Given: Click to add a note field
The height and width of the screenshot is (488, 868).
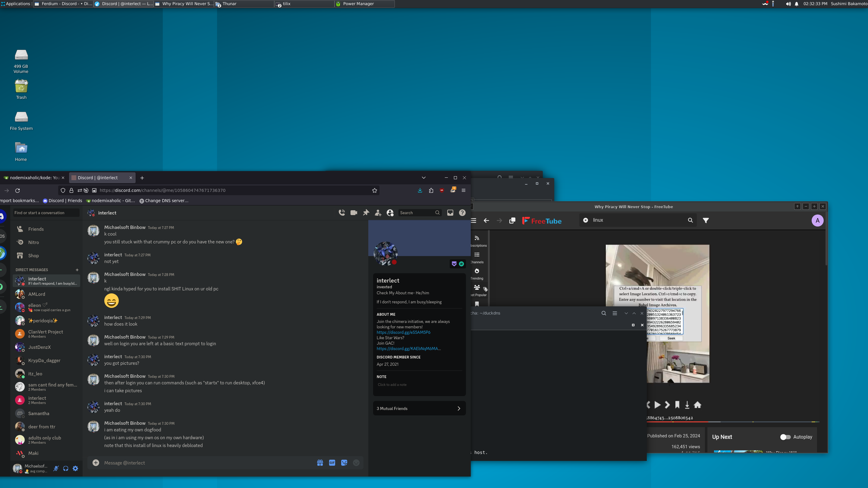Looking at the screenshot, I should pos(419,385).
